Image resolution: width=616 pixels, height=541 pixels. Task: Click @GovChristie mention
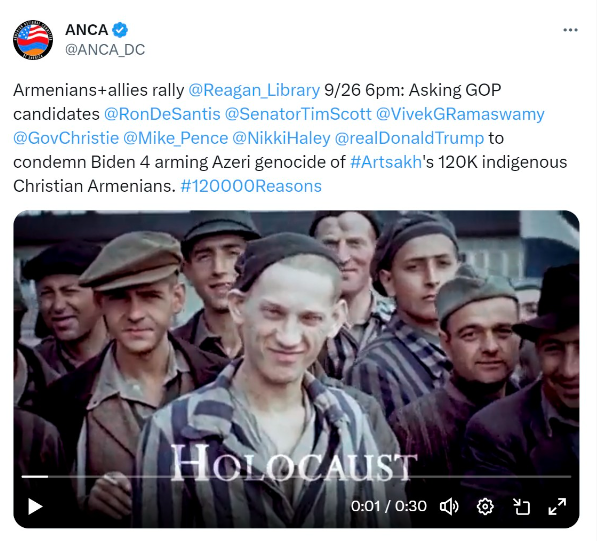[x=66, y=138]
